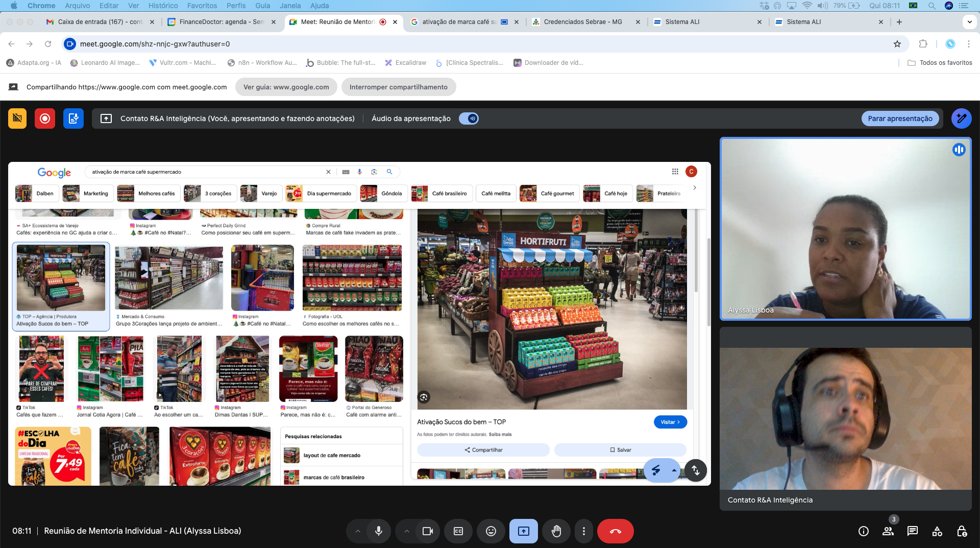The image size is (980, 548).
Task: Click inside the Google search field
Action: pos(206,172)
